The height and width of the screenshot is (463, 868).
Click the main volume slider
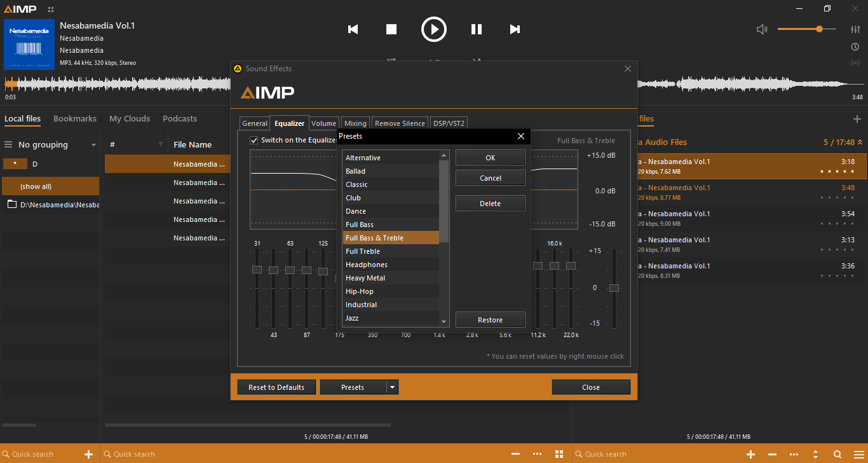(806, 29)
